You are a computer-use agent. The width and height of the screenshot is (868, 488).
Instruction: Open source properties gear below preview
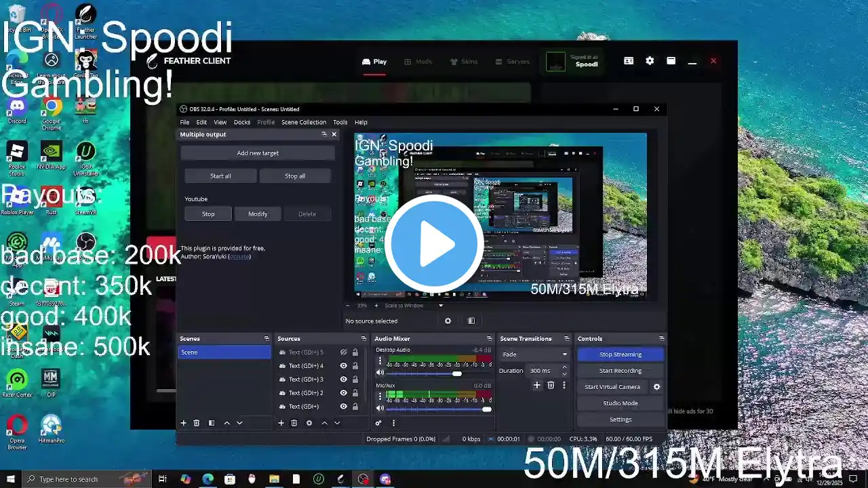448,321
